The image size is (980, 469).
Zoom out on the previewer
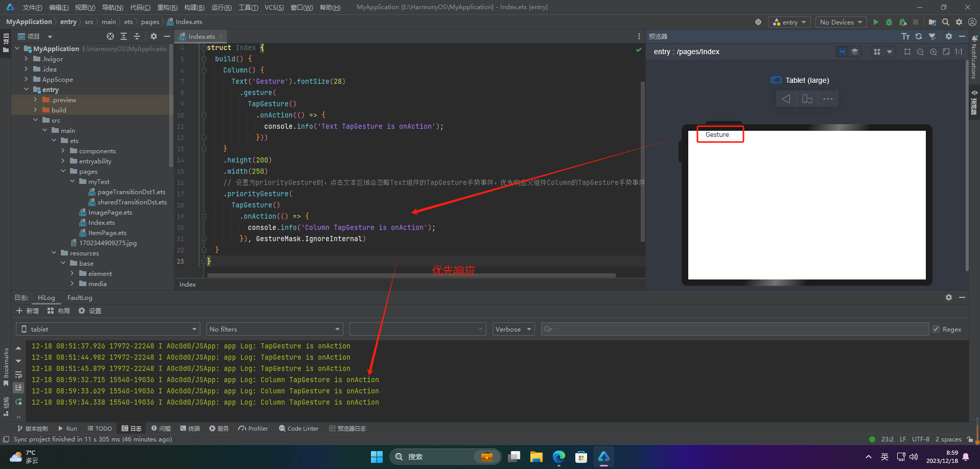(x=920, y=52)
